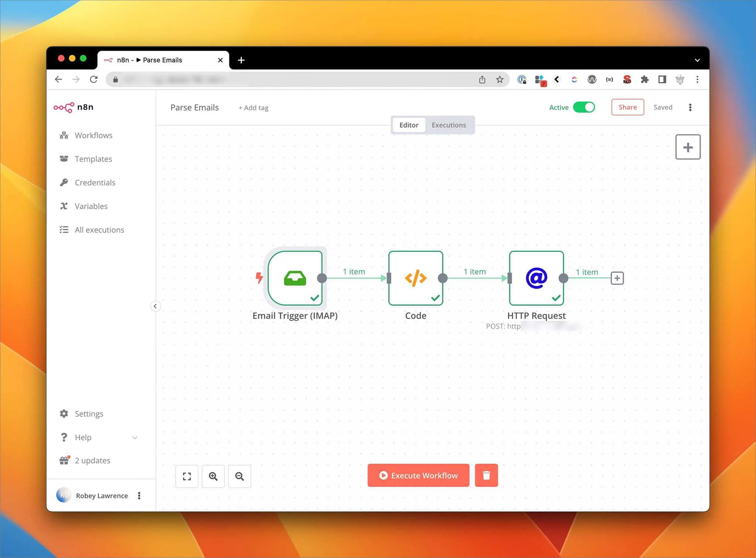This screenshot has height=558, width=756.
Task: Open the add node panel plus button
Action: [688, 147]
